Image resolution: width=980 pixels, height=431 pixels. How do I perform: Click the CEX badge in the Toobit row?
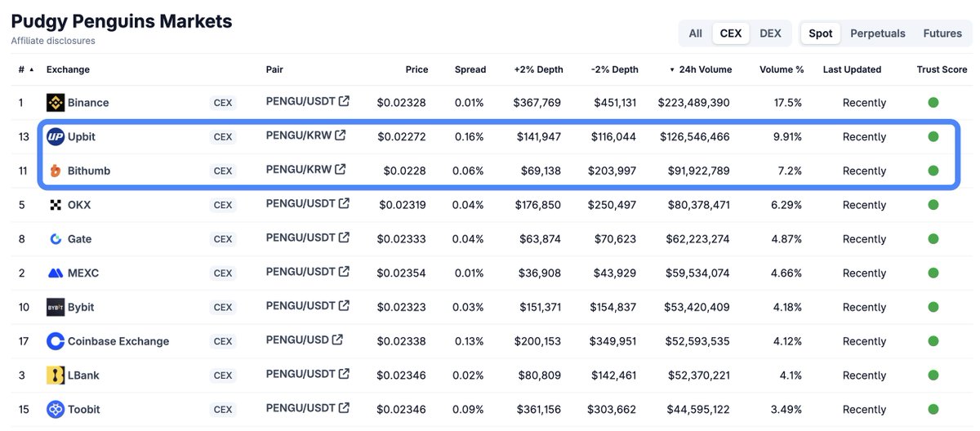click(223, 410)
